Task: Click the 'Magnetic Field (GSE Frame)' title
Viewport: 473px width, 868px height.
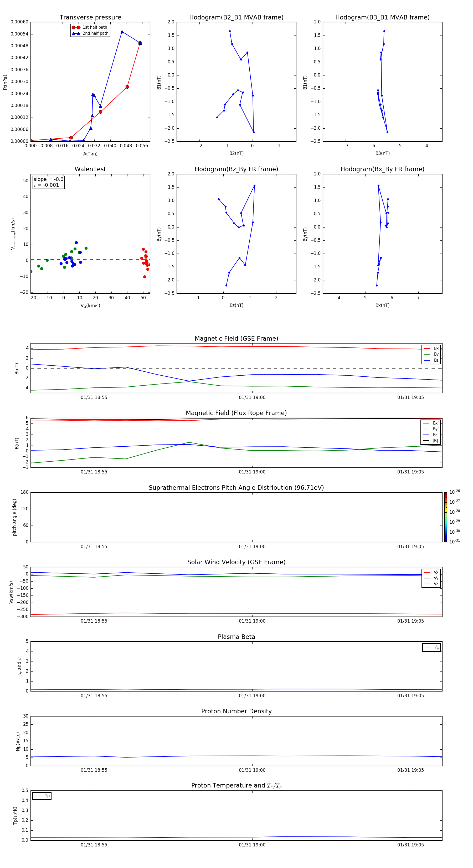Action: [x=236, y=339]
